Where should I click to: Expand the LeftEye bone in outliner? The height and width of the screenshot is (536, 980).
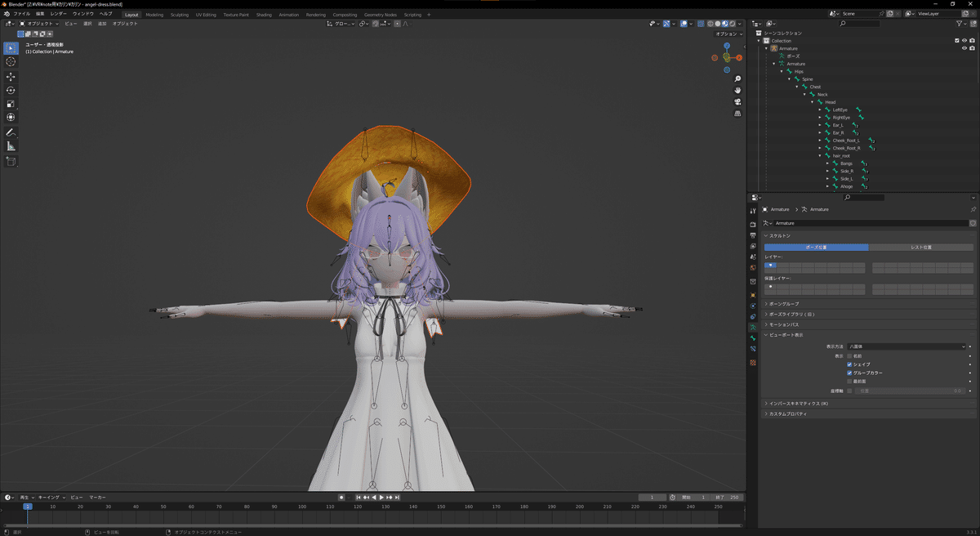[x=820, y=109]
